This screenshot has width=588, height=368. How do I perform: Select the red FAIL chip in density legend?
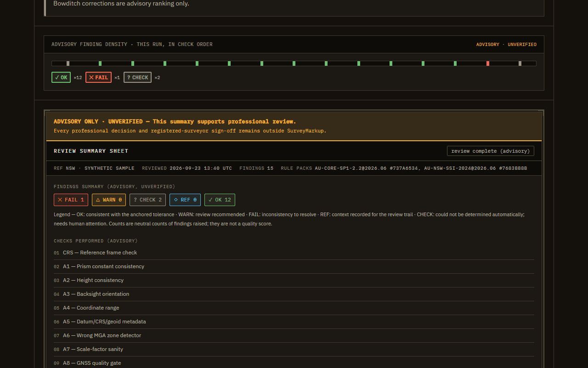(x=98, y=77)
